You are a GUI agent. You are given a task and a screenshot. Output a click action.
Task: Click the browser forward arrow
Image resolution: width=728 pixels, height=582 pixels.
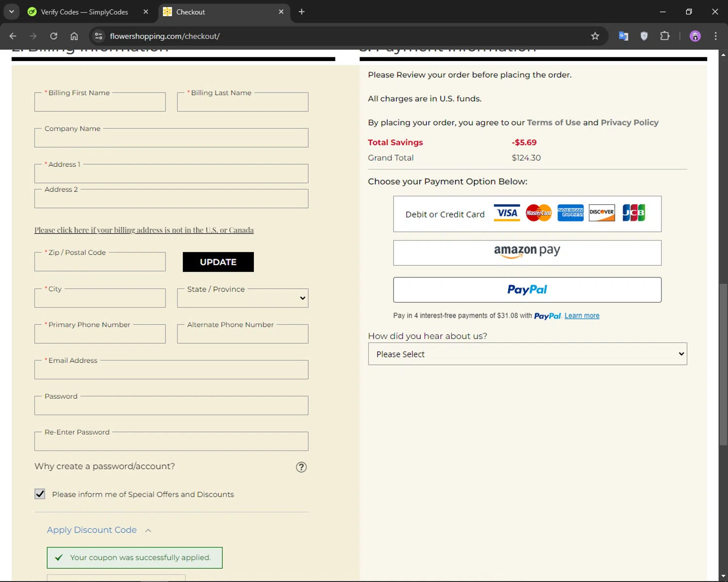[33, 36]
